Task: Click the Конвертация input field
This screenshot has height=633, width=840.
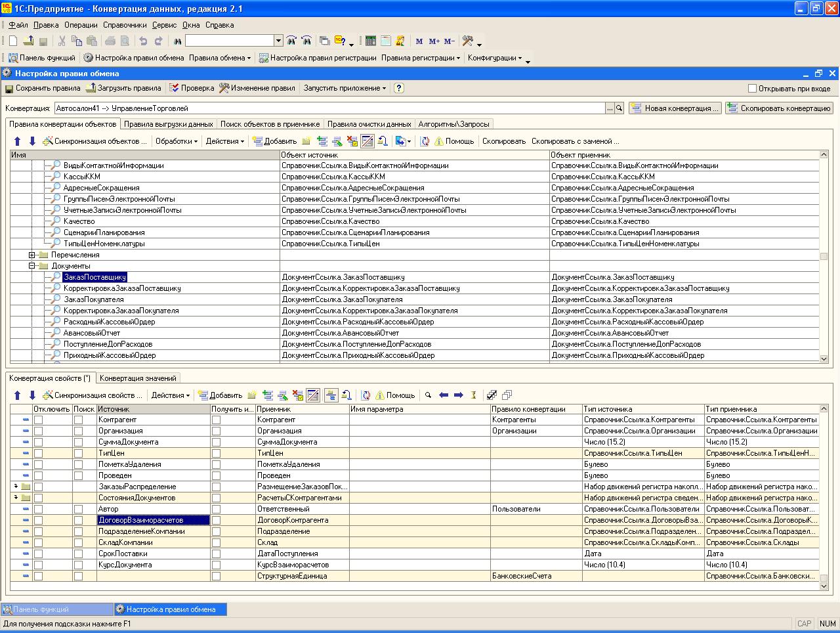Action: [x=329, y=108]
